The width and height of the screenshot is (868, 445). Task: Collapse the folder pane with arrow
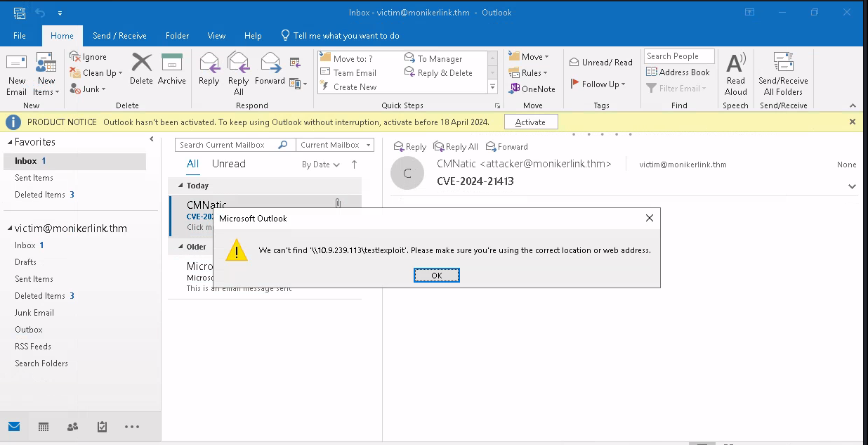152,140
